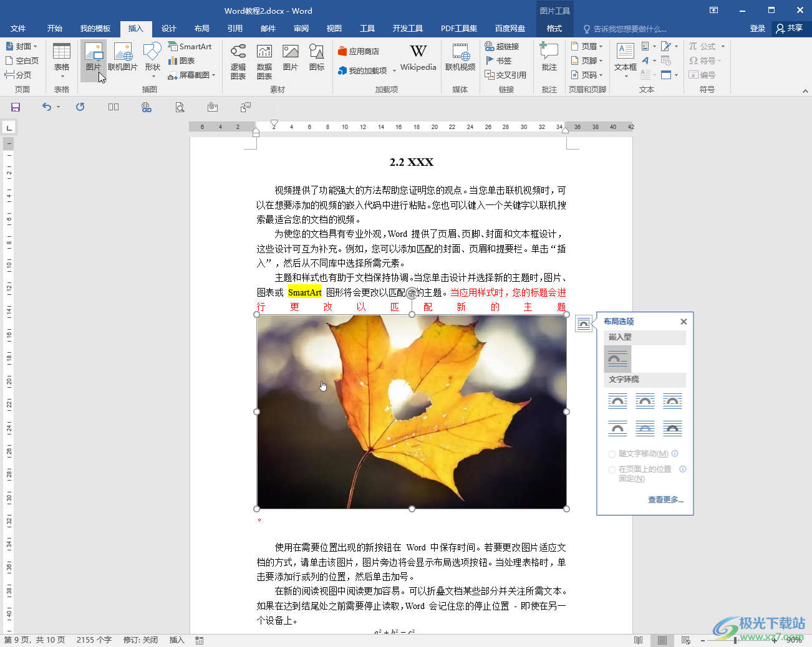812x647 pixels.
Task: Select the third wrap option in top row
Action: 672,401
